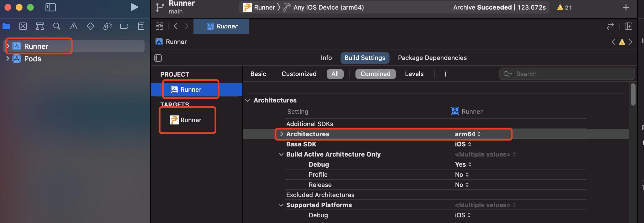Screen dimensions: 644x223
Task: Focus the build settings Search field
Action: click(567, 74)
